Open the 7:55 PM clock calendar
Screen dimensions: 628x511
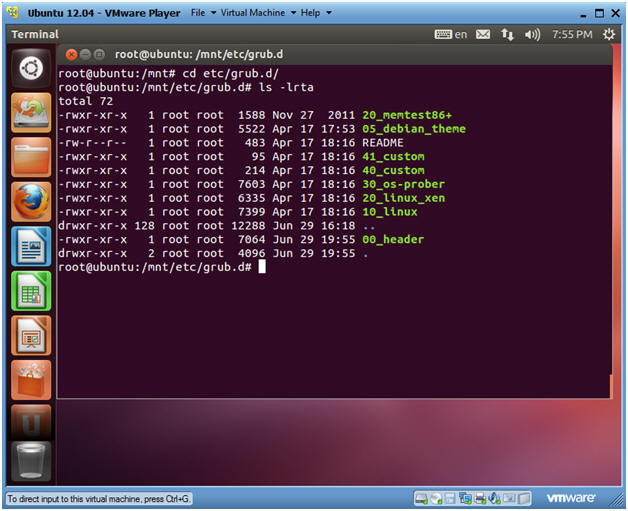pyautogui.click(x=572, y=34)
